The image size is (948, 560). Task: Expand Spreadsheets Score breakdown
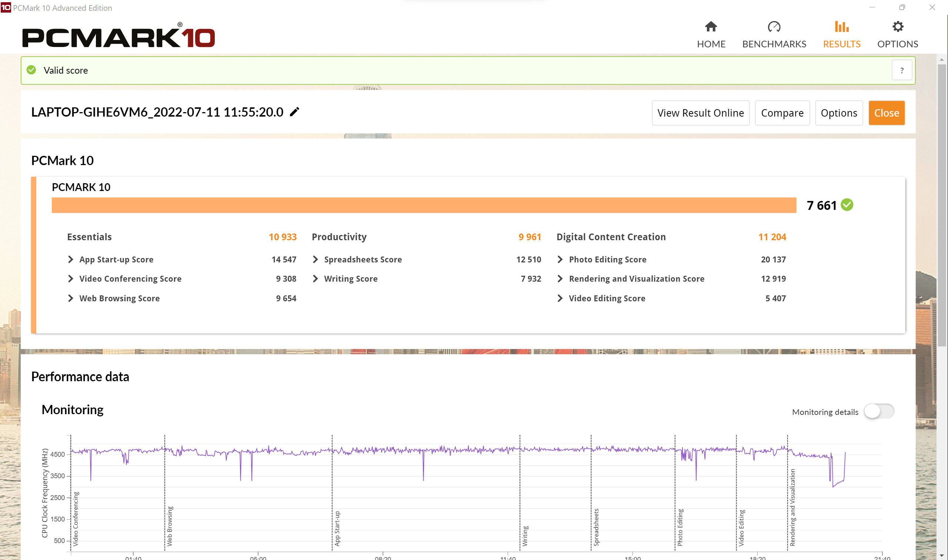(x=315, y=259)
